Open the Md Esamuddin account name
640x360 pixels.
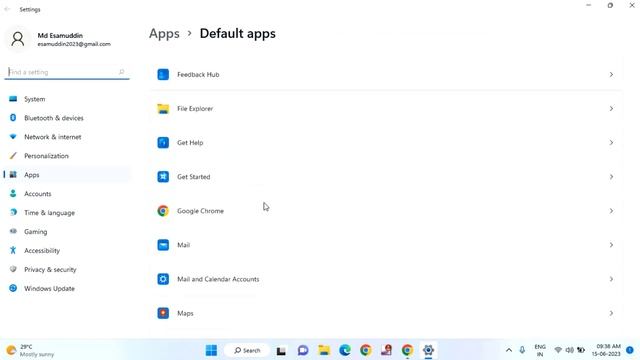tap(60, 36)
